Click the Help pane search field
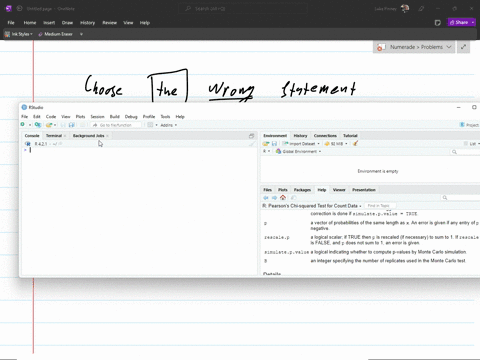Image resolution: width=480 pixels, height=360 pixels. (461, 198)
